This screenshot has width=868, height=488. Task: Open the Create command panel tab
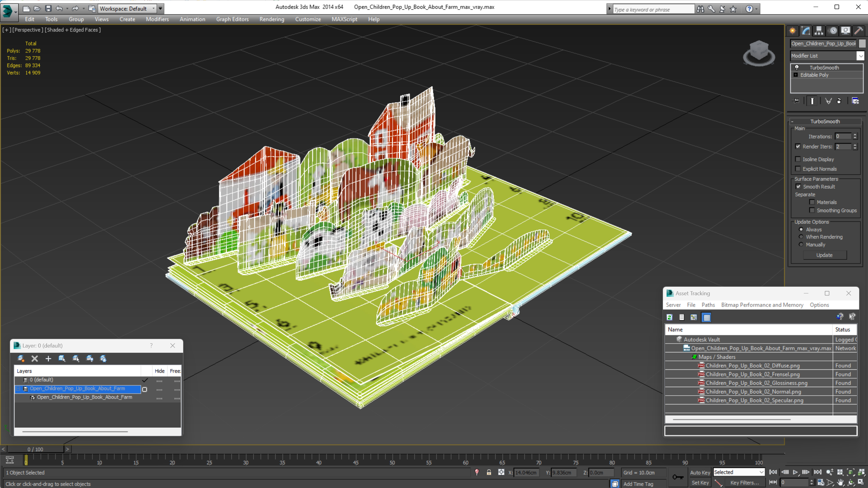click(x=793, y=31)
